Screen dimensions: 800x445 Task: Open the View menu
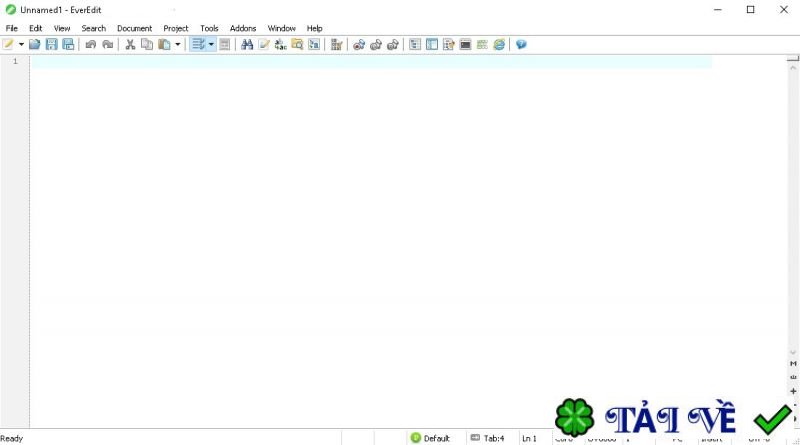pyautogui.click(x=62, y=28)
